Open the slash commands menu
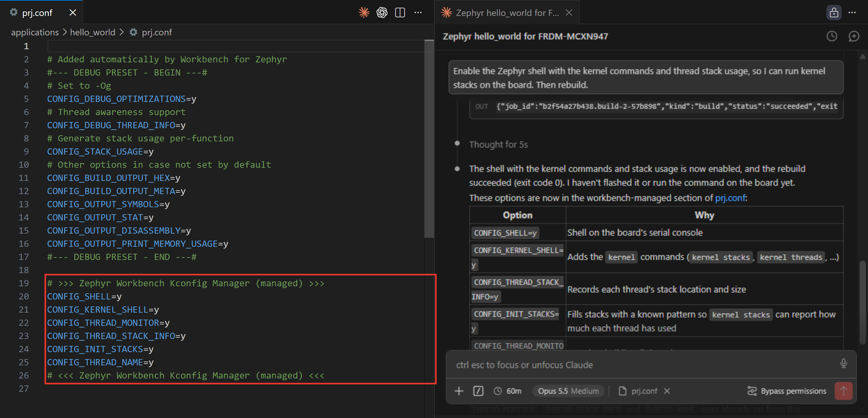 coord(478,391)
